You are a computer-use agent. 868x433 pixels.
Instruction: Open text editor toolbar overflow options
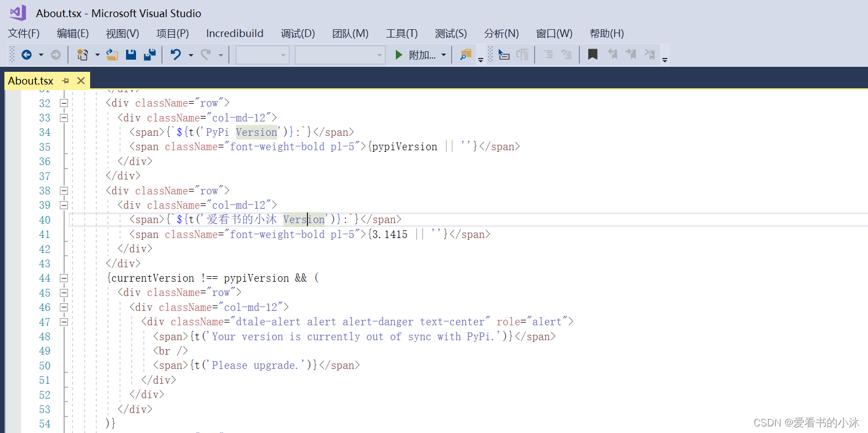[665, 60]
